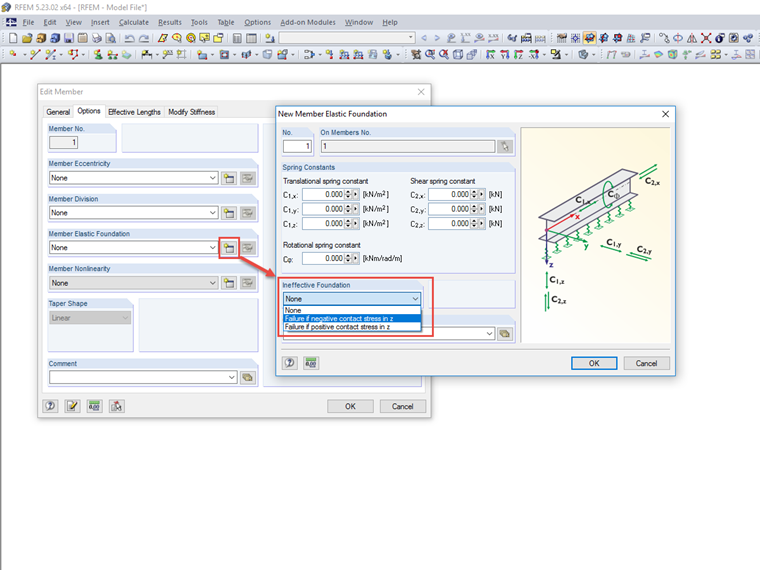Click the Undo arrow toolbar icon

[x=129, y=38]
